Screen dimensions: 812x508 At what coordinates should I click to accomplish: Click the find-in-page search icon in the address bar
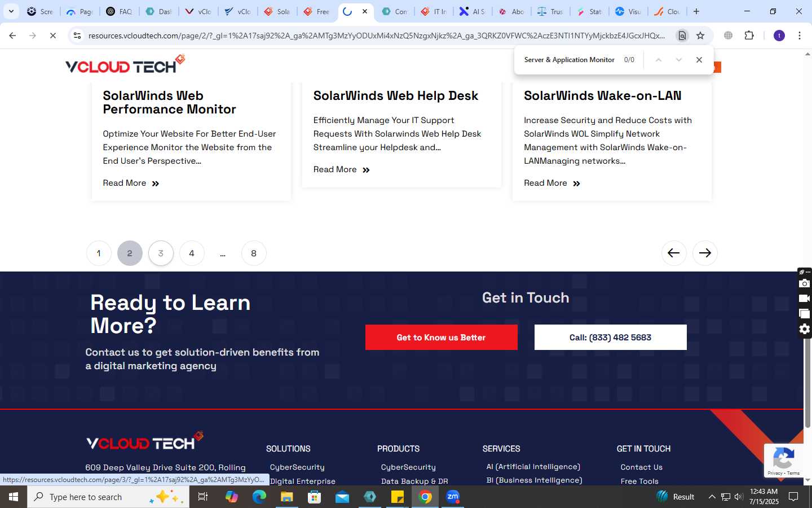(x=682, y=36)
